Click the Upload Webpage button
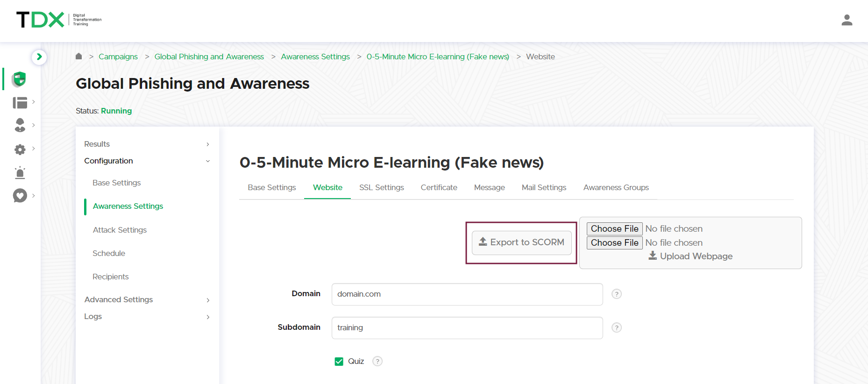868x384 pixels. tap(690, 256)
